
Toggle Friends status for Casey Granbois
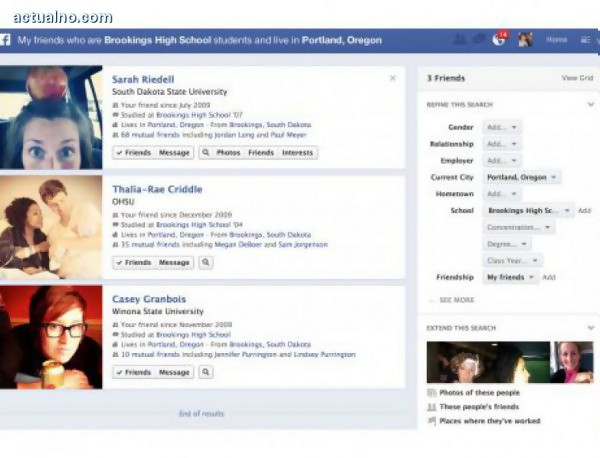134,372
